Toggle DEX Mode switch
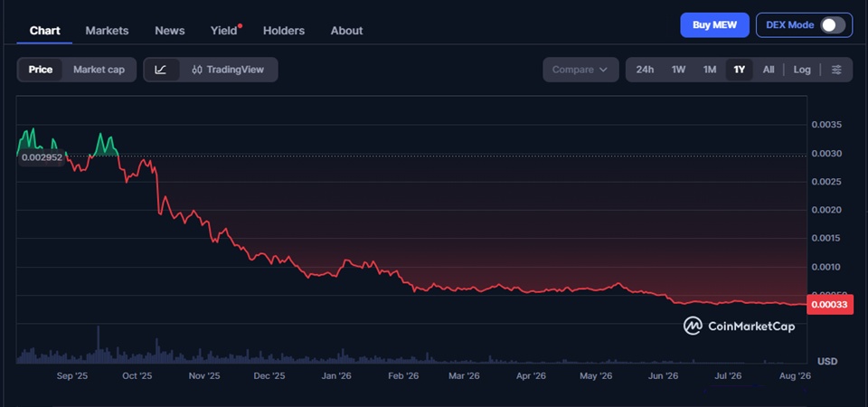 tap(833, 25)
